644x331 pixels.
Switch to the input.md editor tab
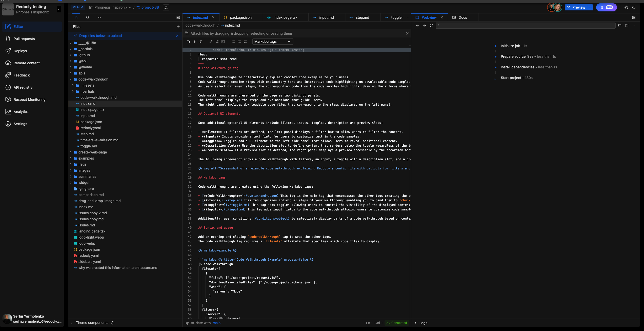326,17
